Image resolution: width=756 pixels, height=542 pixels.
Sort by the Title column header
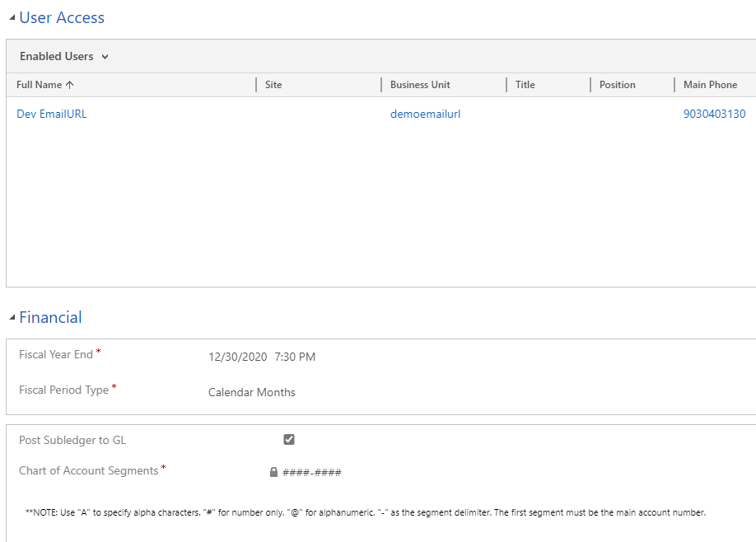tap(525, 85)
